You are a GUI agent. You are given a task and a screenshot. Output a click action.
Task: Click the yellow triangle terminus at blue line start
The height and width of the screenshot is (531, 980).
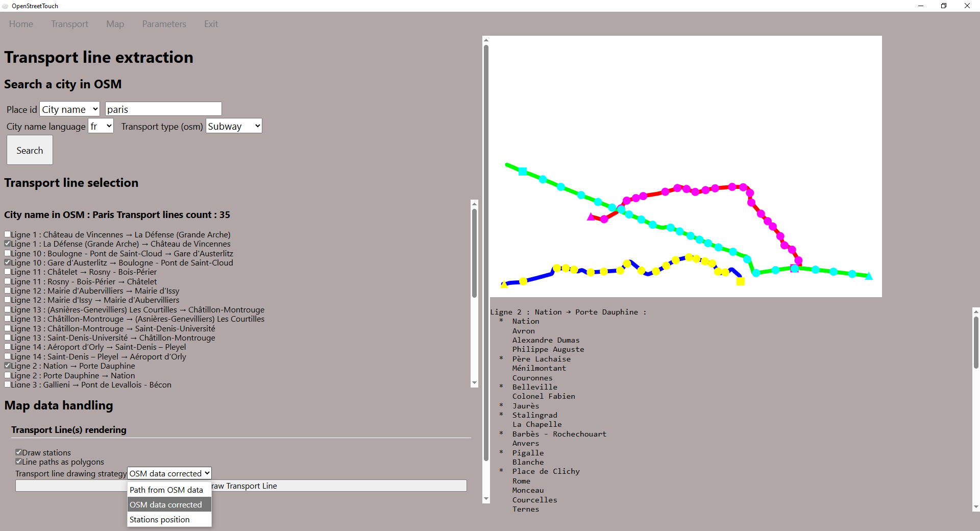tap(504, 284)
